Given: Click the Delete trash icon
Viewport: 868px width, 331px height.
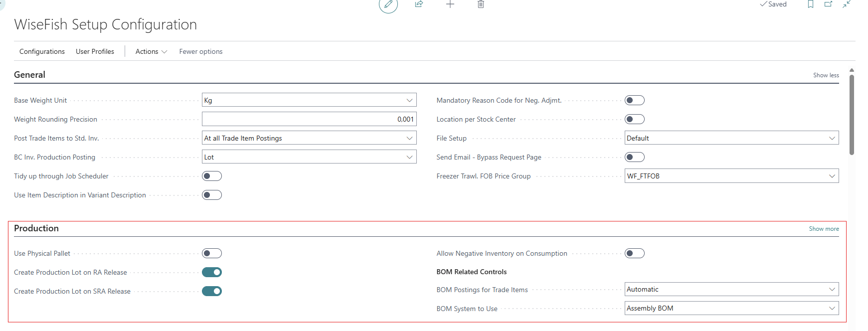Looking at the screenshot, I should pos(481,4).
